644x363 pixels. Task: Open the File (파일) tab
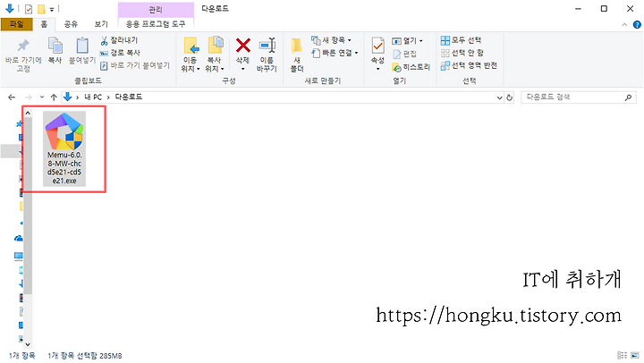[16, 24]
